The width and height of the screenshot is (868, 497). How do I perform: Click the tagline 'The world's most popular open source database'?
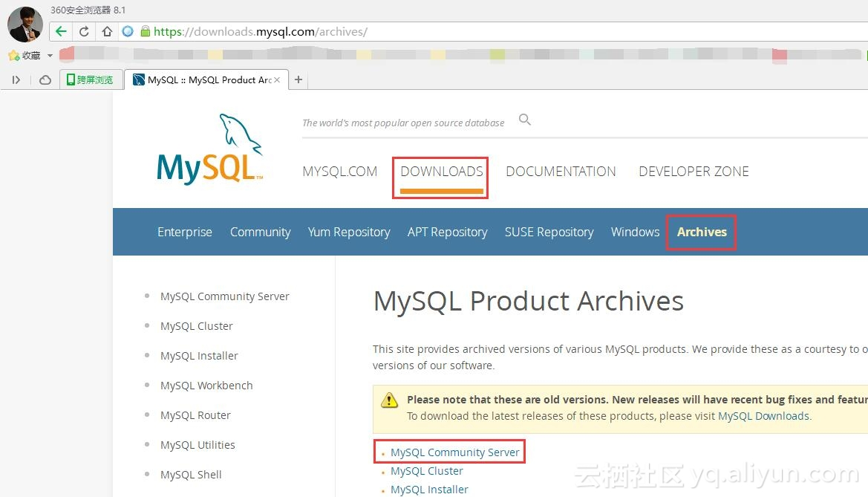(403, 123)
